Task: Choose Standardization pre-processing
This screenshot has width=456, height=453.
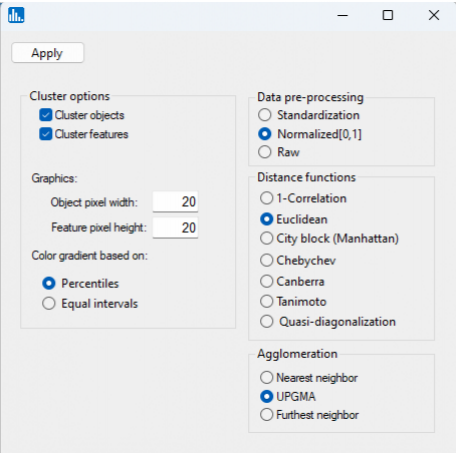Action: point(265,115)
